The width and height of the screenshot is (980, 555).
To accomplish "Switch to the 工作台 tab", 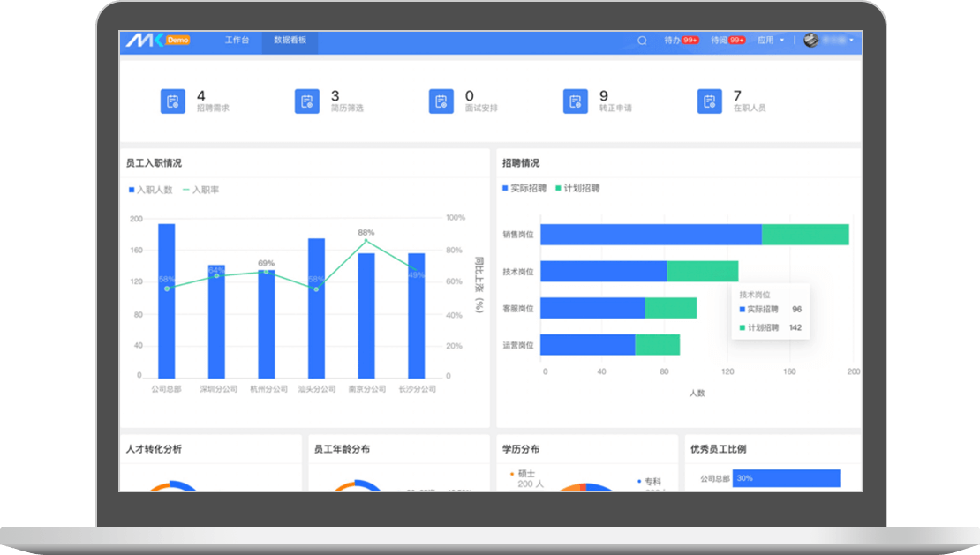I will click(x=237, y=41).
